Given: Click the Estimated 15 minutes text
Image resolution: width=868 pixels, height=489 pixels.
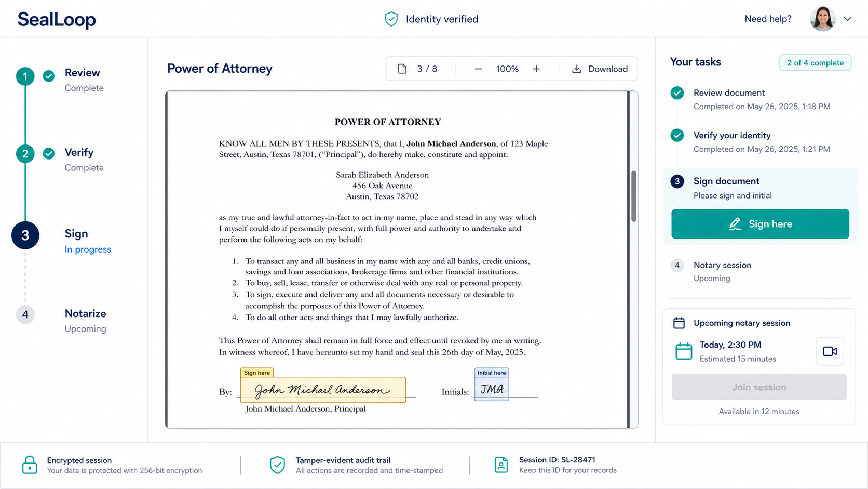Looking at the screenshot, I should point(738,359).
